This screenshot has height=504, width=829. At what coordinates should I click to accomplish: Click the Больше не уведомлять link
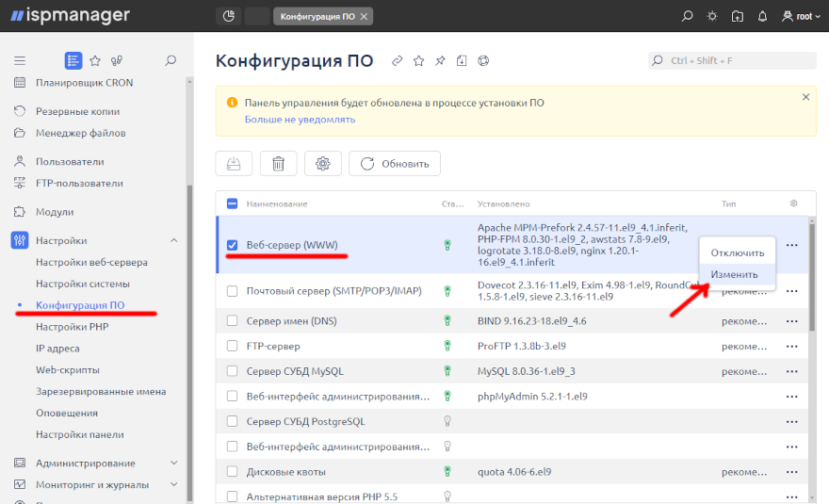(x=300, y=120)
